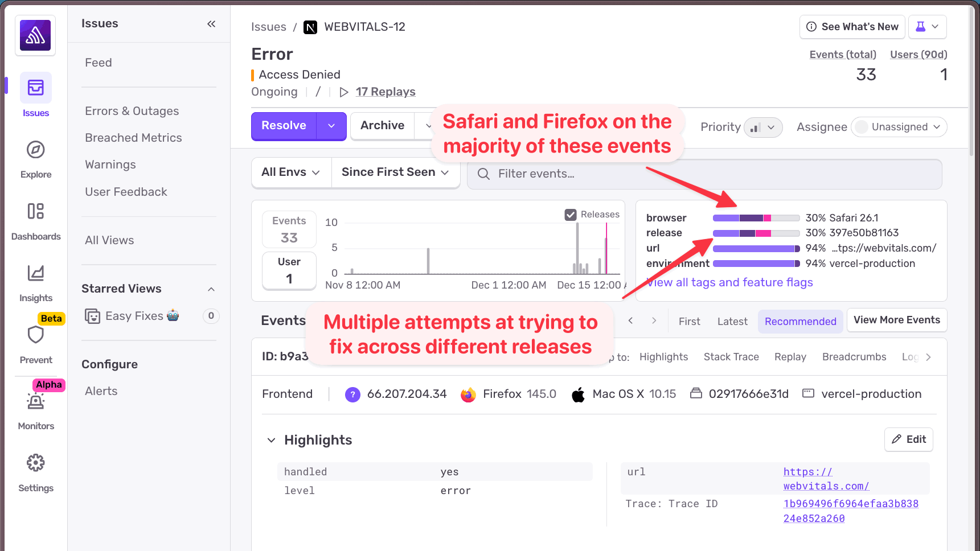Click the Firefox browser icon on the event
Screen dimensions: 980x551
coord(468,394)
